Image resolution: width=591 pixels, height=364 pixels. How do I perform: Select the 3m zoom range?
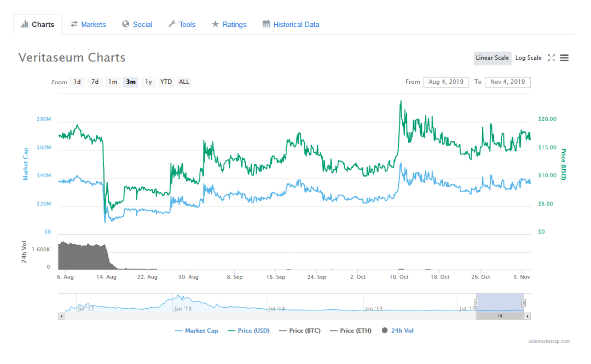131,82
